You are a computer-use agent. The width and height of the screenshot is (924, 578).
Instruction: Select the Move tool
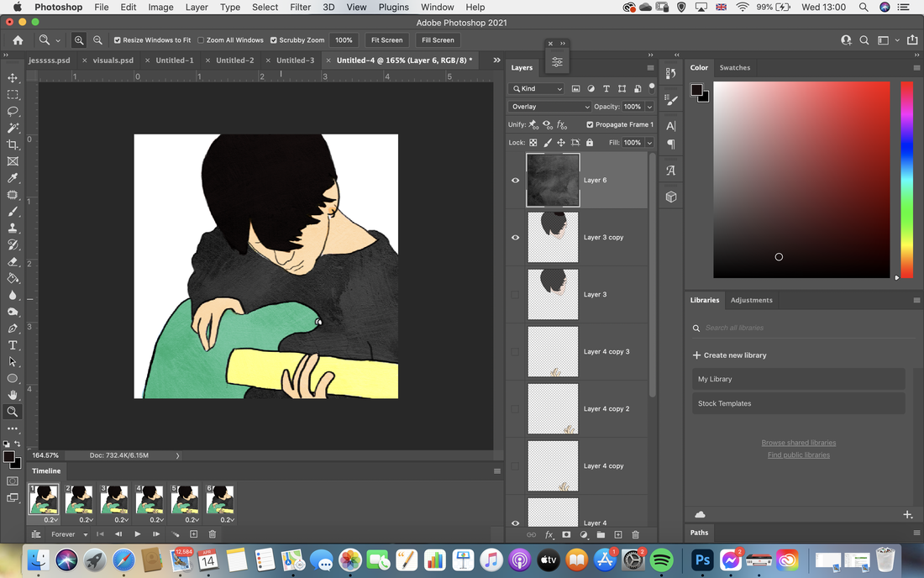13,78
